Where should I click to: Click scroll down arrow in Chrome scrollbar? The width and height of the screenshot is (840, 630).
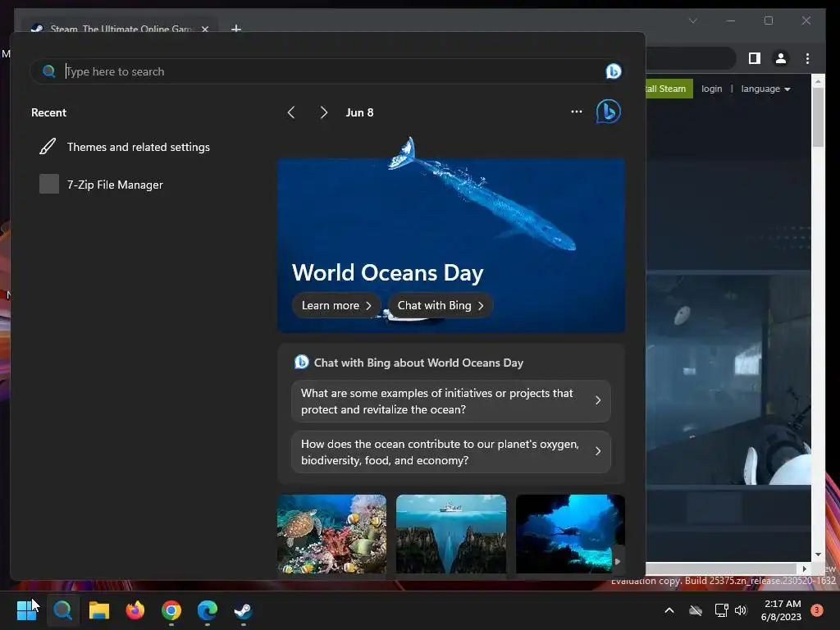(818, 555)
